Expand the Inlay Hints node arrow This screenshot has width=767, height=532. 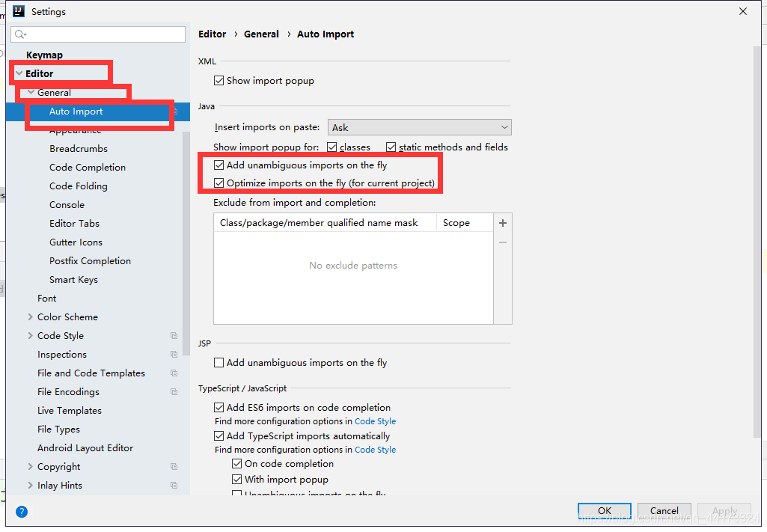point(31,485)
